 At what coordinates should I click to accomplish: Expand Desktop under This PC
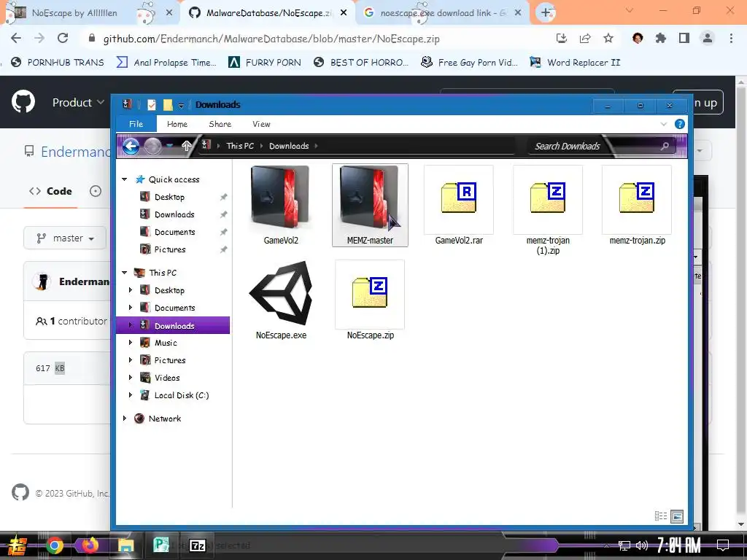click(131, 290)
